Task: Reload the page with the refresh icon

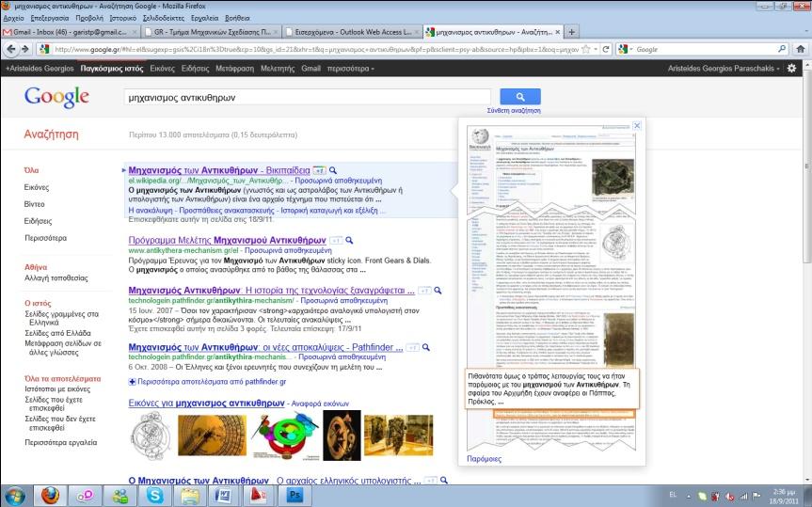Action: (605, 49)
